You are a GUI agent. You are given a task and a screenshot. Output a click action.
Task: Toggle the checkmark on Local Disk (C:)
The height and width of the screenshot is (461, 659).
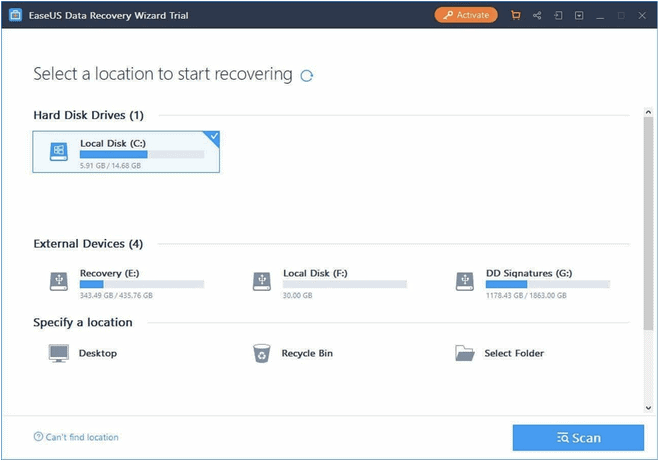(213, 136)
